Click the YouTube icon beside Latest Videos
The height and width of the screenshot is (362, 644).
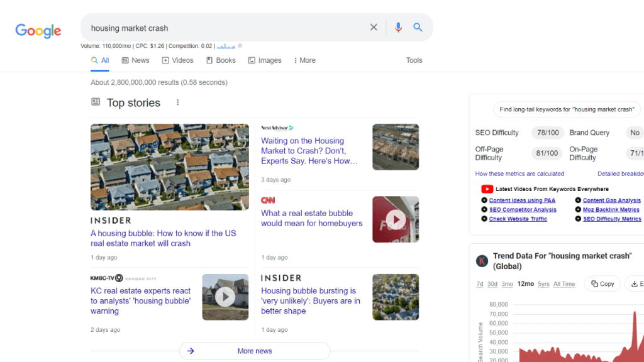pyautogui.click(x=487, y=189)
